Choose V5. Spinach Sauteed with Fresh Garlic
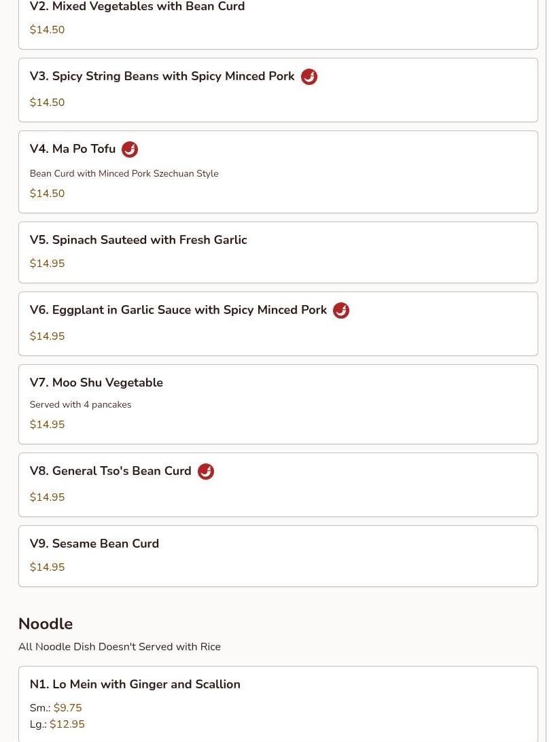This screenshot has width=560, height=742. pos(138,240)
